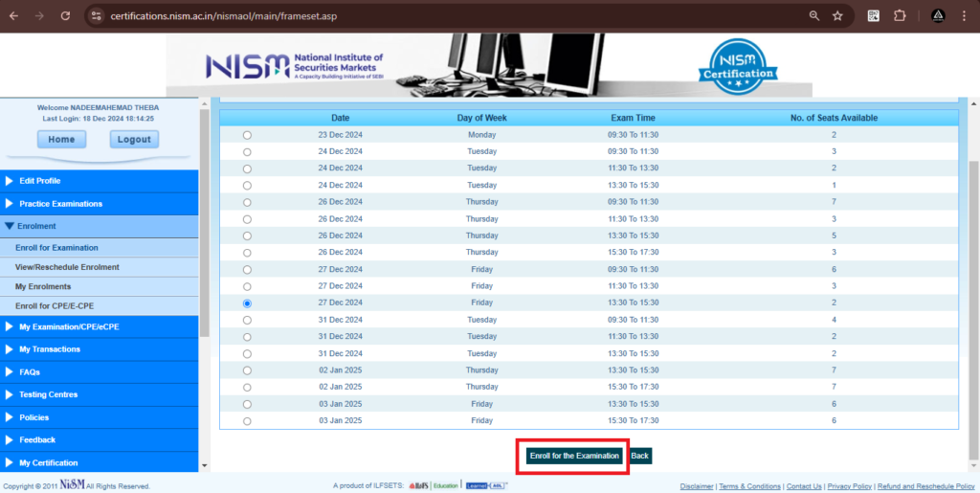Click the sidebar scroll down arrow
980x493 pixels.
tap(205, 465)
